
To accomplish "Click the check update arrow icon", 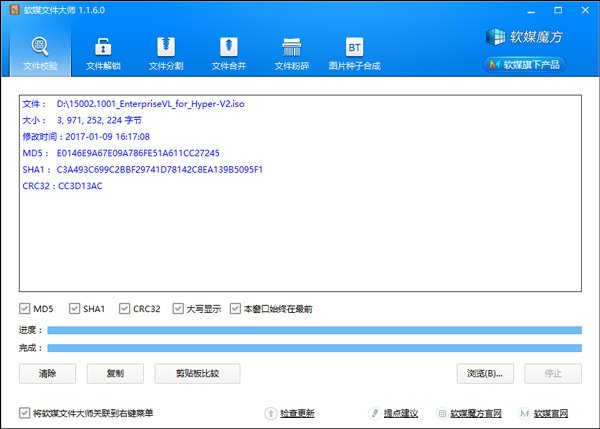I will (x=271, y=413).
